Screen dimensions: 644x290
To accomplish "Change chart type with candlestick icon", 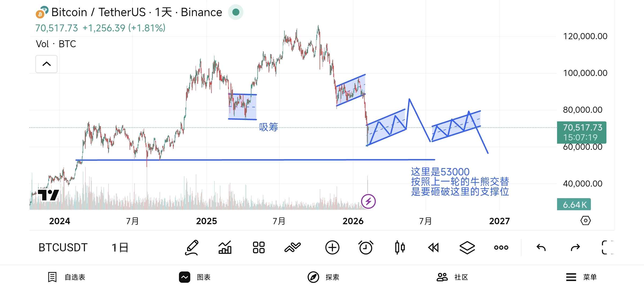I will pos(400,247).
